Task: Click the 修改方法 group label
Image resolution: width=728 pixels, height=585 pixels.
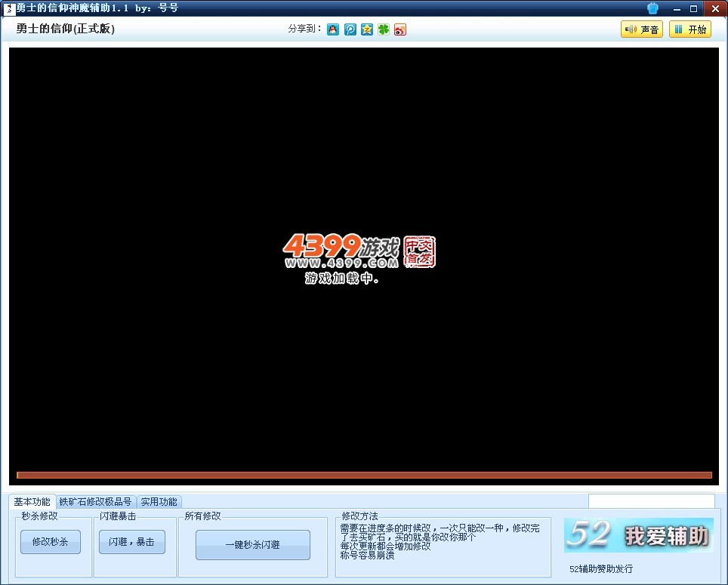Action: [x=359, y=516]
